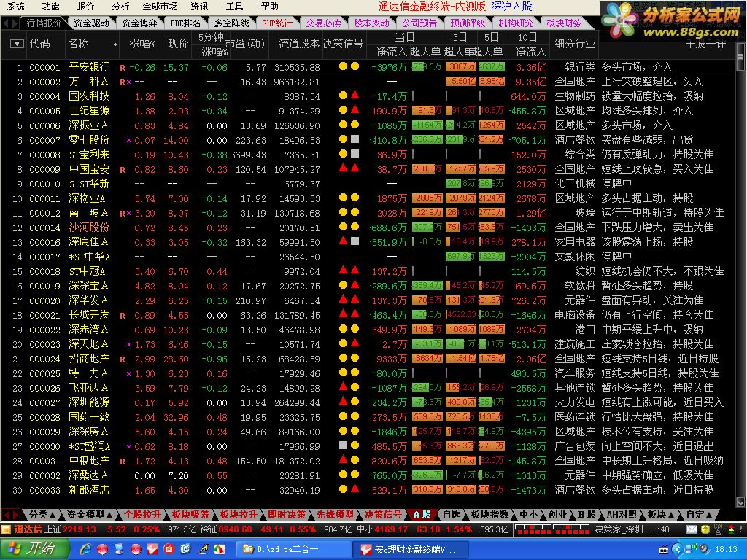Switch to the 资金博弈 tab
The height and width of the screenshot is (560, 747).
coord(139,23)
